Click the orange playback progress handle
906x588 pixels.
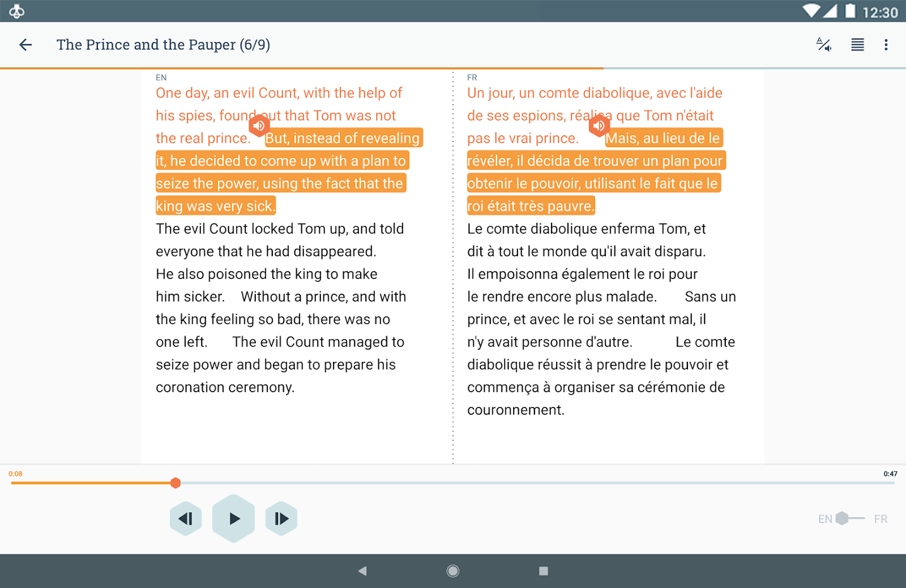(x=176, y=483)
